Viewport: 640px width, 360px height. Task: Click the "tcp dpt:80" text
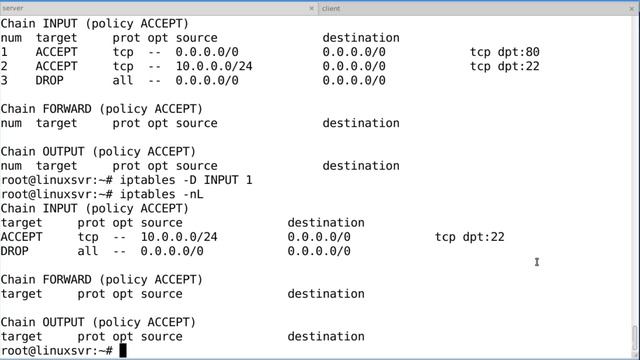504,52
